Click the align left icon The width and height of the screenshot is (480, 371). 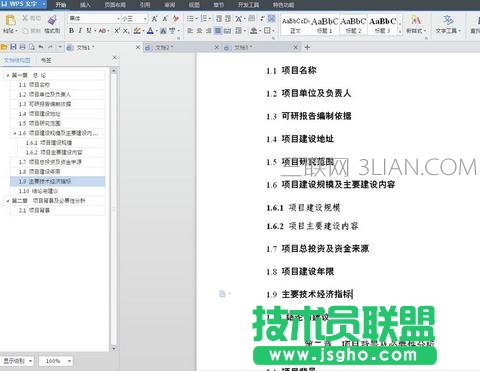190,31
